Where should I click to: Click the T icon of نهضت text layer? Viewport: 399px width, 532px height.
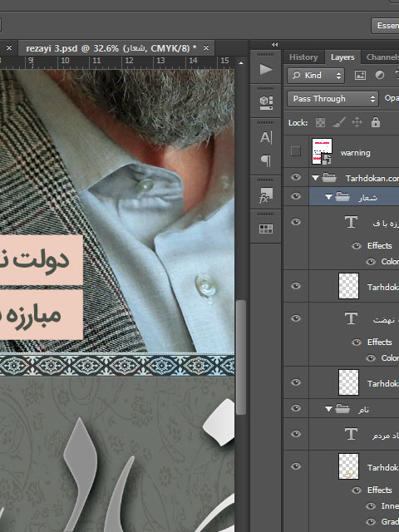click(x=351, y=318)
